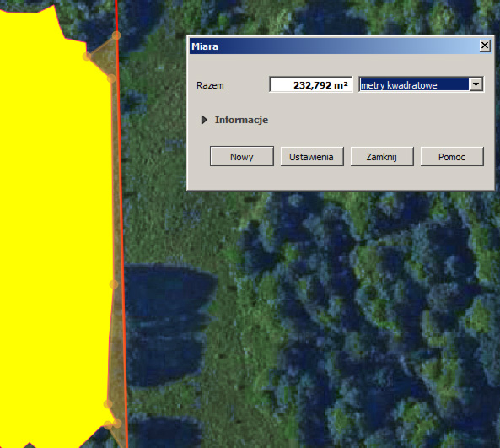Expand the Informacje disclosure triangle
The height and width of the screenshot is (448, 500).
204,120
